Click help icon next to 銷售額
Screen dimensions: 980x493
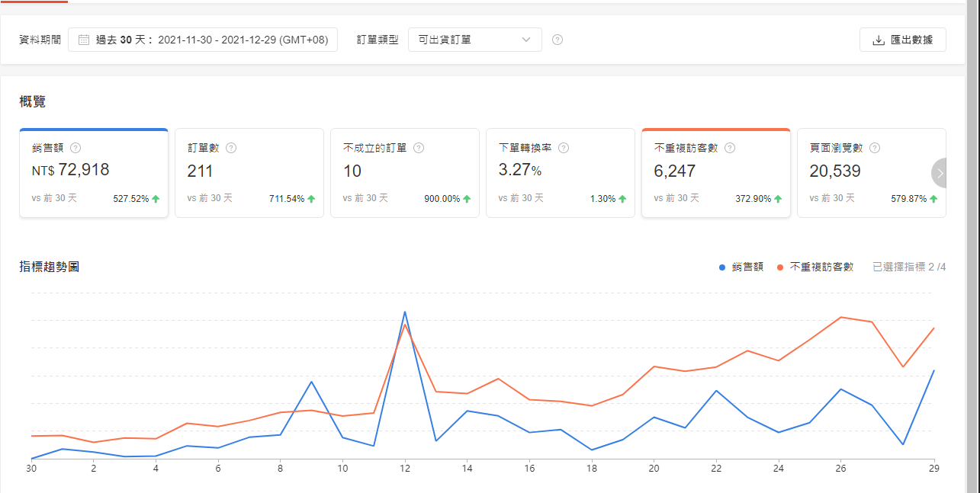(76, 149)
